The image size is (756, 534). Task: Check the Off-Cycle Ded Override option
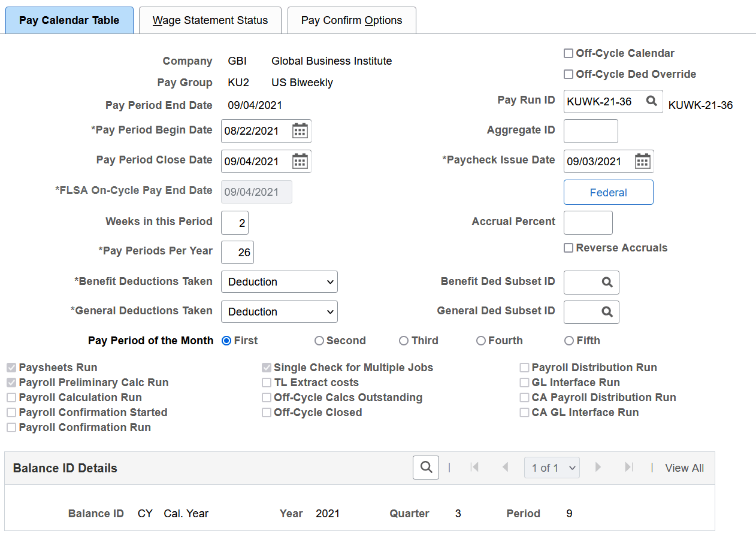click(568, 74)
